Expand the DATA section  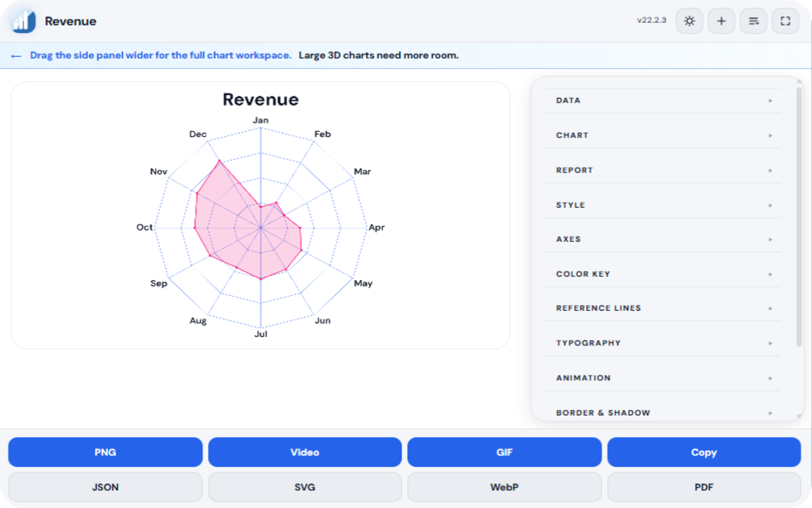pos(663,100)
